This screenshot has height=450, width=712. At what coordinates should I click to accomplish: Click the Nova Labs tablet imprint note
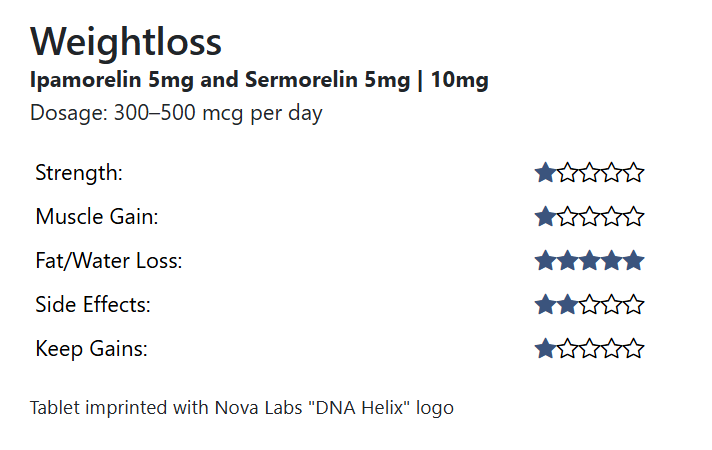pos(242,408)
